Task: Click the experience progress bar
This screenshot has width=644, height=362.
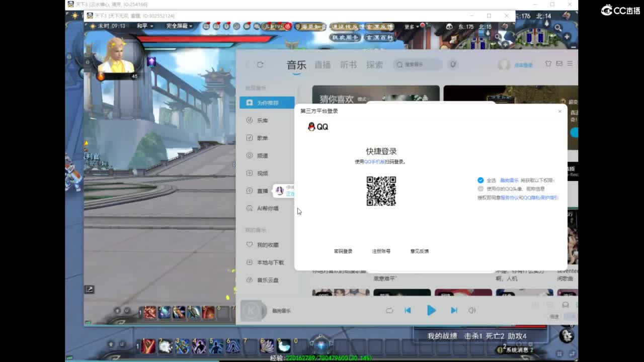Action: pyautogui.click(x=322, y=358)
